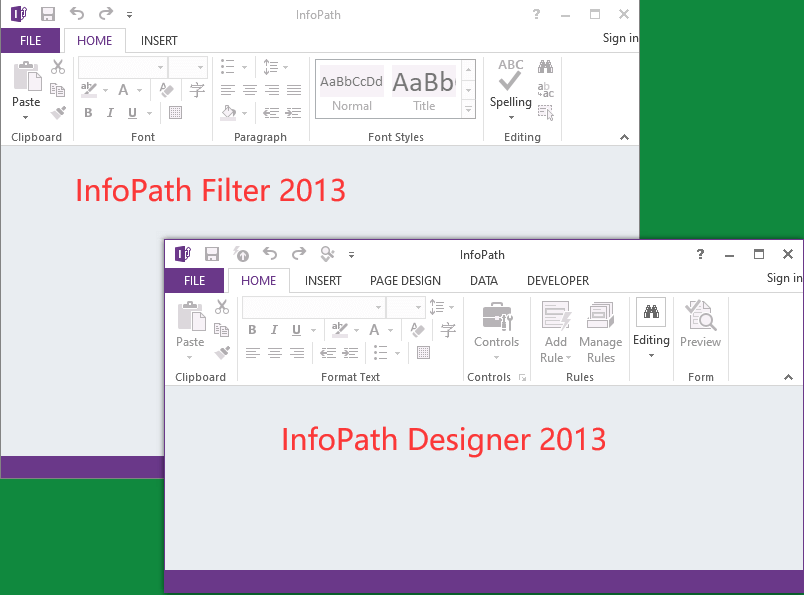This screenshot has width=804, height=595.
Task: Click Clear Formatting eraser in the Filter window
Action: 166,90
